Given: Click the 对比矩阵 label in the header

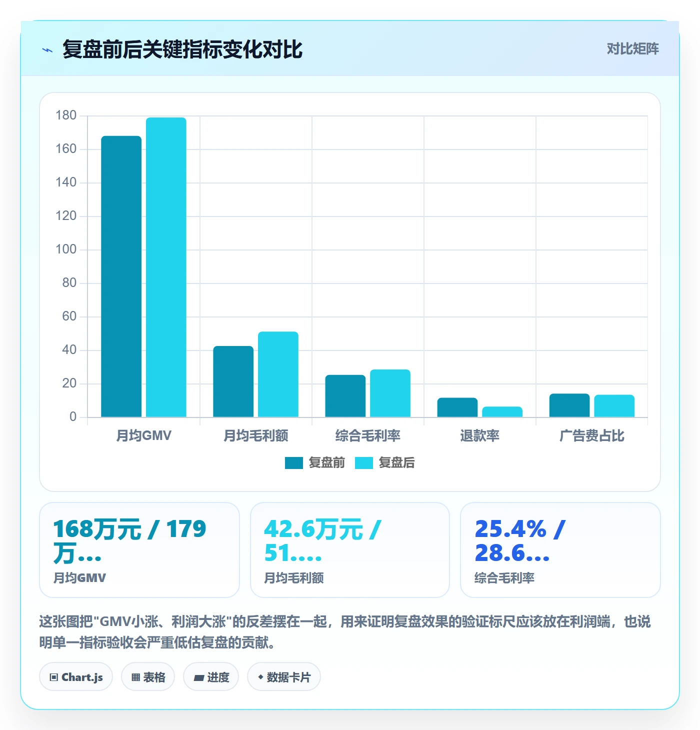Looking at the screenshot, I should point(633,49).
